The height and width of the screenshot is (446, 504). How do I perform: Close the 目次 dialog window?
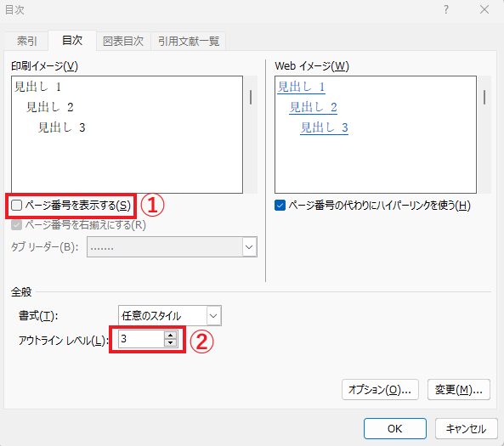point(484,9)
